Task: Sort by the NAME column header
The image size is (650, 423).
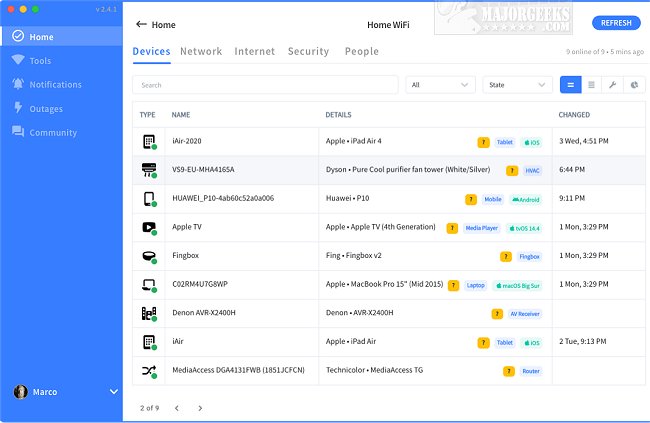Action: point(181,115)
